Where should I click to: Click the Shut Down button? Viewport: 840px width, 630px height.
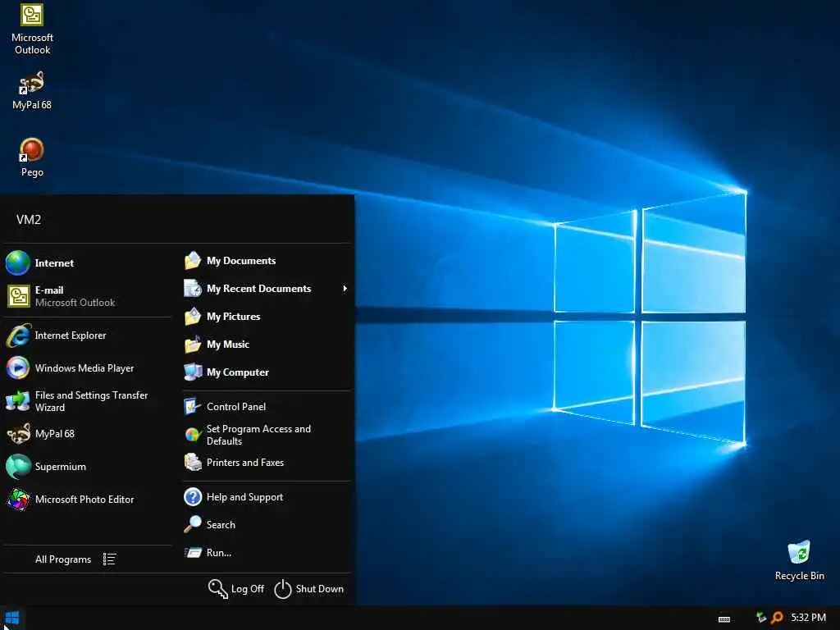[x=309, y=589]
